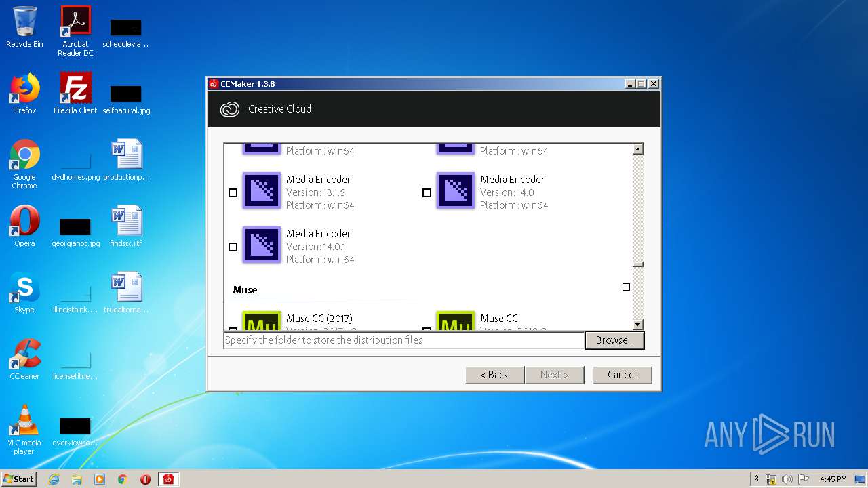Minimize the CCMaker window

630,84
